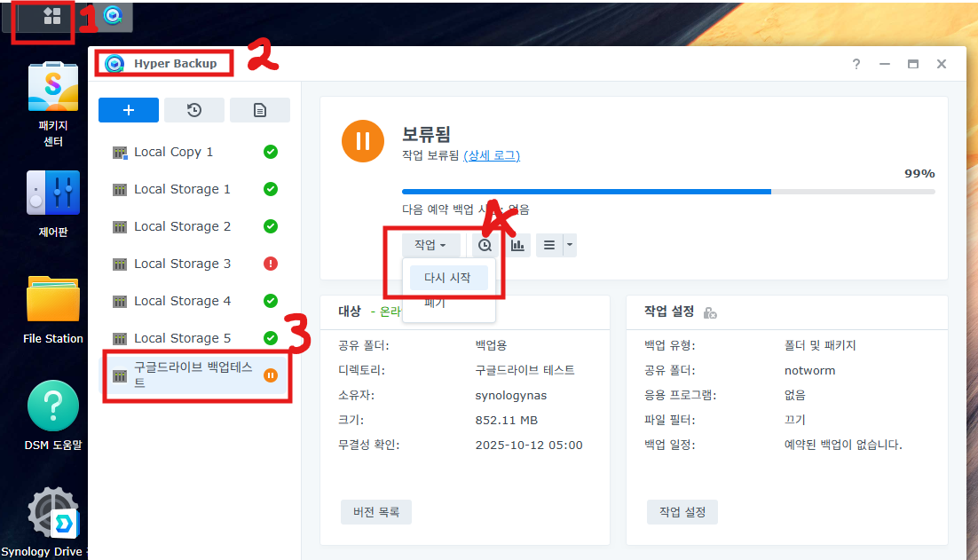Open the DSM main menu grid icon
Screen dimensions: 978x560
point(51,16)
